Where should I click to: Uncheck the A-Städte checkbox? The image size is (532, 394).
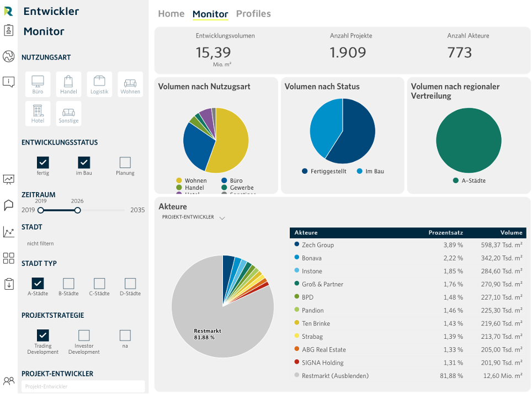tap(38, 283)
